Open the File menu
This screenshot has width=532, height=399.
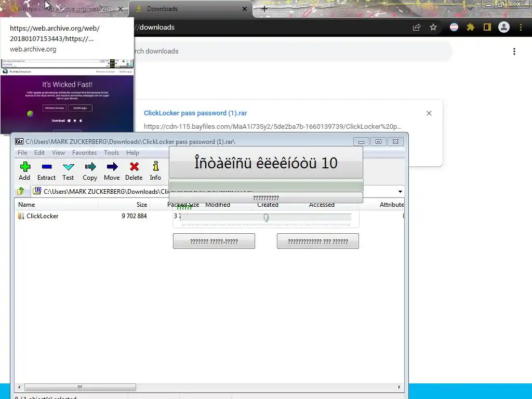[22, 153]
